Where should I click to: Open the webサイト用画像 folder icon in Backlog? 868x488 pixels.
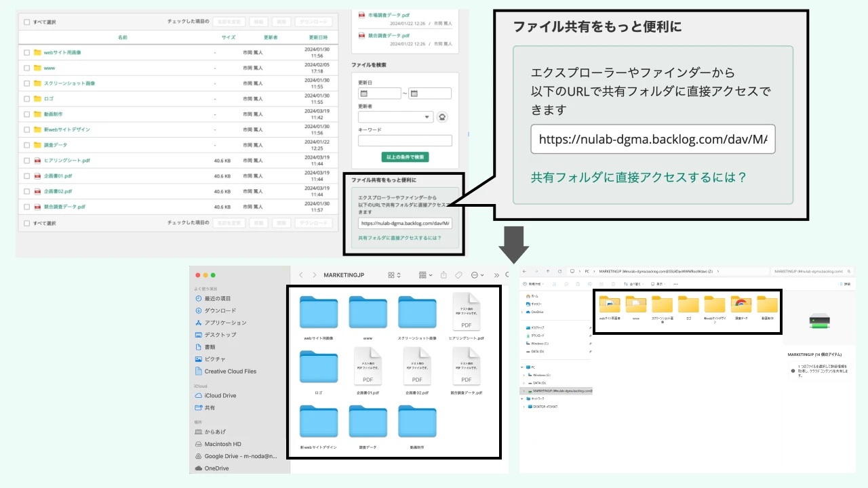coord(37,52)
